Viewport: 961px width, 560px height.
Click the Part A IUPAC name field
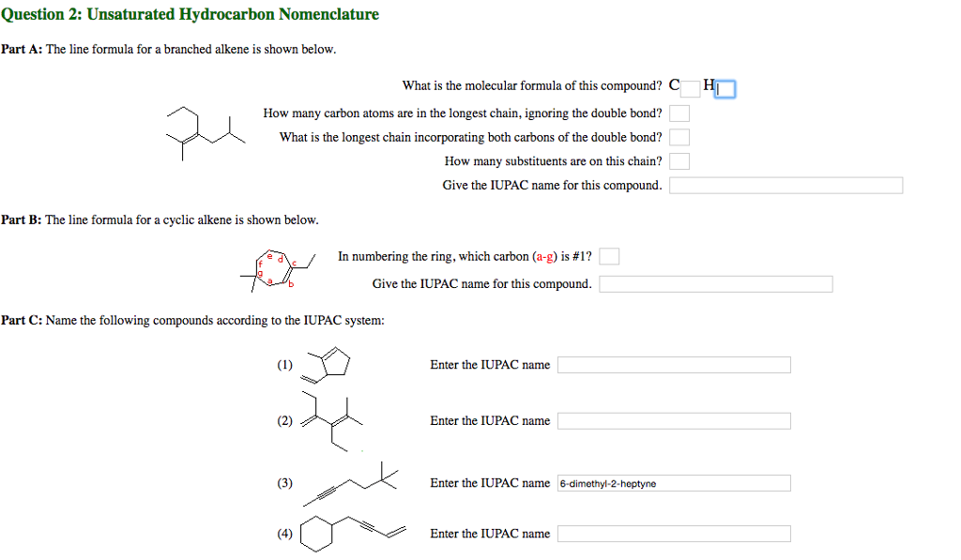(785, 185)
